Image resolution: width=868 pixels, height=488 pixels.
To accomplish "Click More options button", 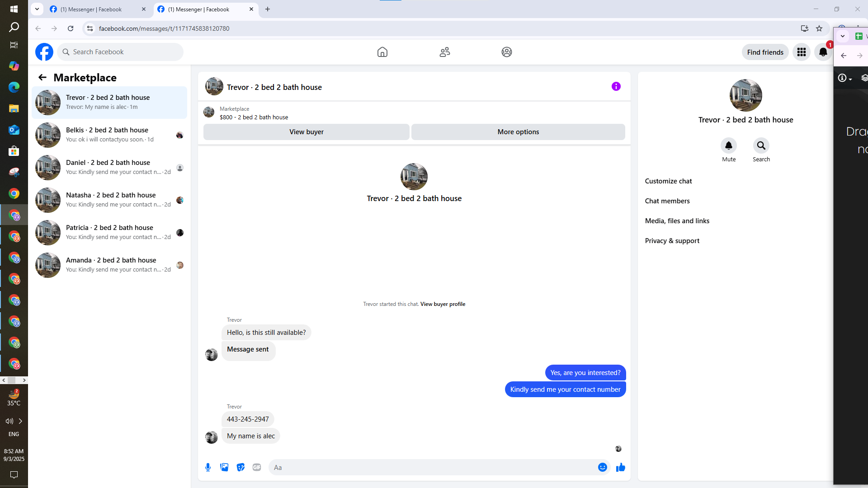I will click(x=518, y=132).
